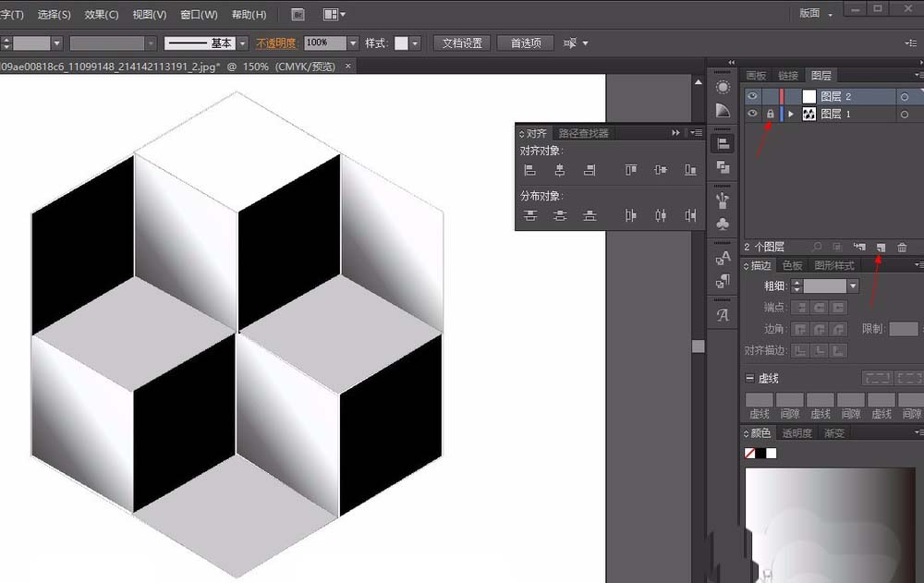Toggle visibility of 图层 1

(x=752, y=114)
